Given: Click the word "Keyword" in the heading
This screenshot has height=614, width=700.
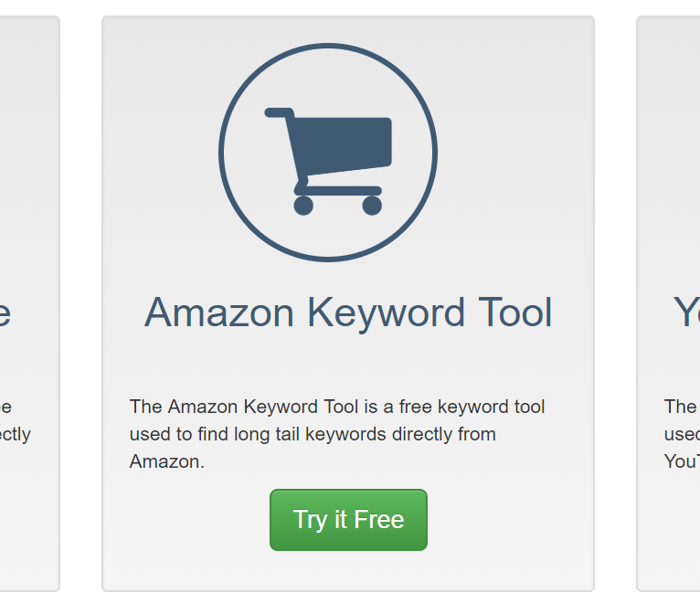Looking at the screenshot, I should (386, 312).
